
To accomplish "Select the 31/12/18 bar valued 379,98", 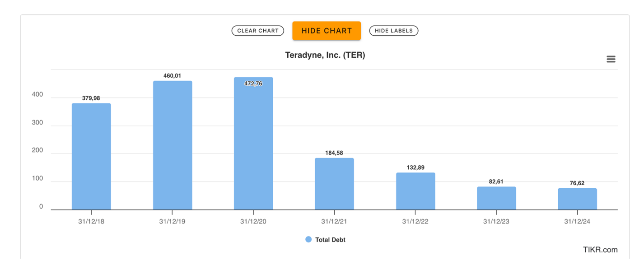I will click(x=91, y=157).
